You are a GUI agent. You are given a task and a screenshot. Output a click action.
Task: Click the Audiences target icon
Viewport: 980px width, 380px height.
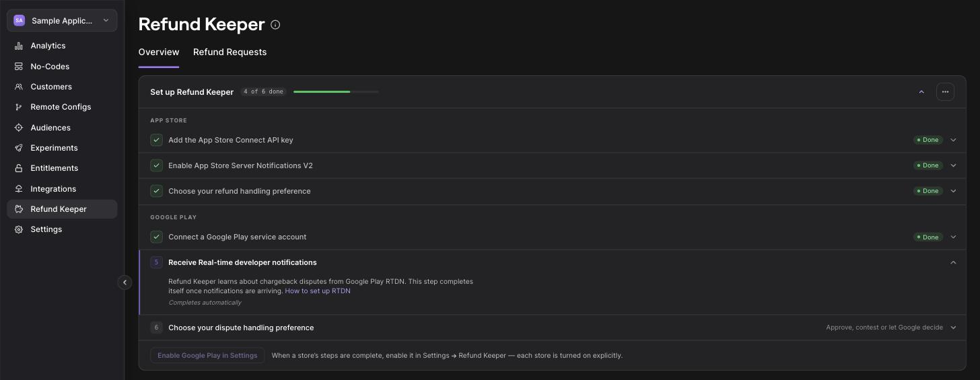coord(19,128)
